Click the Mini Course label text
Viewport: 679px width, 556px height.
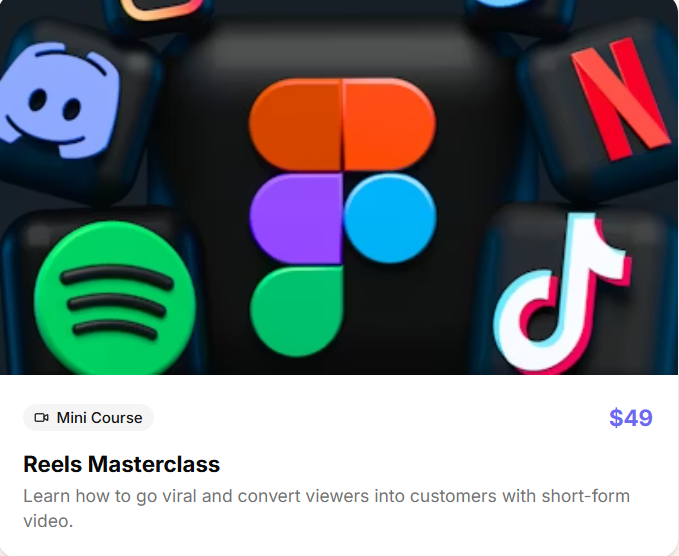click(100, 418)
